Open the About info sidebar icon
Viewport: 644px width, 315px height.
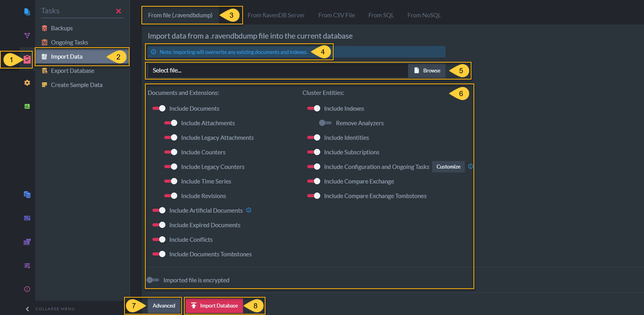(27, 289)
